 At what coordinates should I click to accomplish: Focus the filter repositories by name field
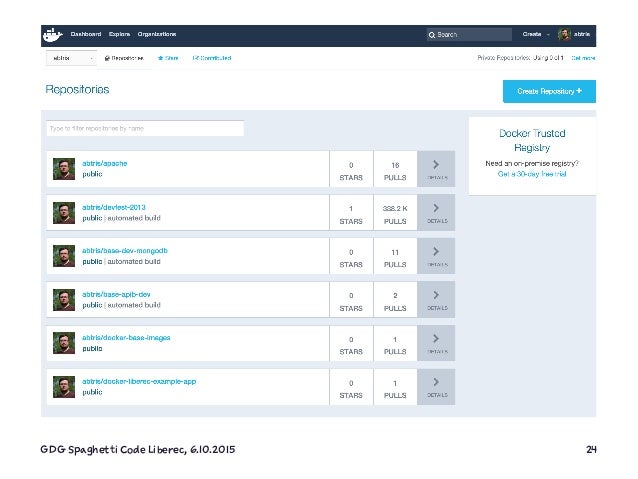click(145, 129)
